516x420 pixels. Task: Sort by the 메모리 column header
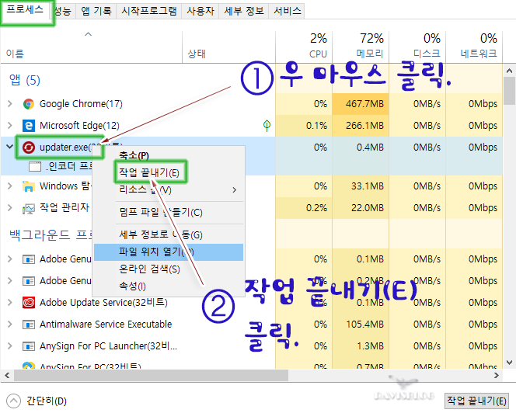[361, 47]
